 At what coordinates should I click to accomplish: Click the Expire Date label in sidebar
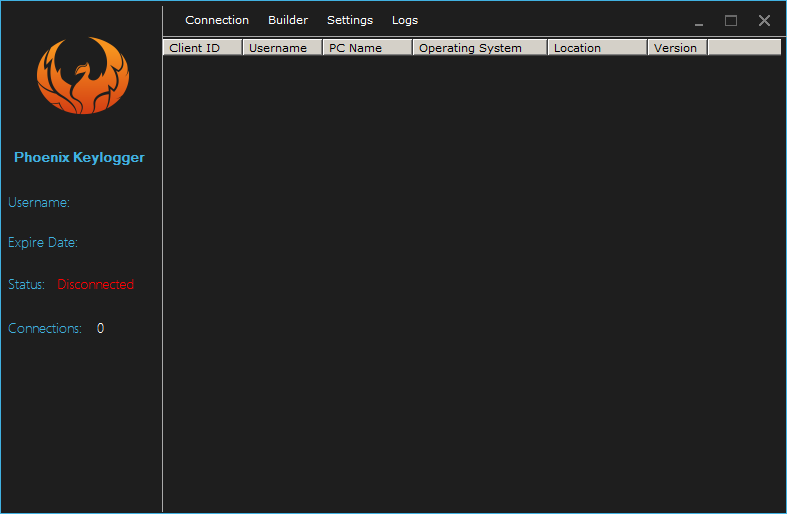click(43, 243)
